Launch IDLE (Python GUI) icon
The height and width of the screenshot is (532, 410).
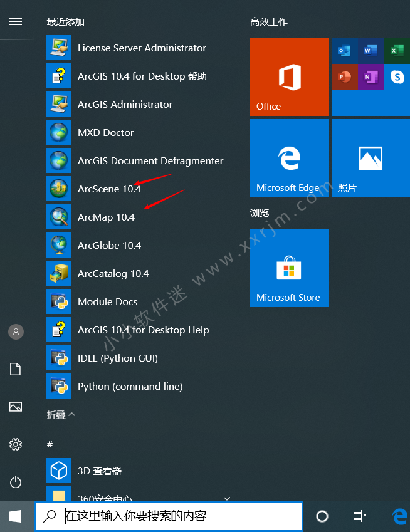pos(59,358)
